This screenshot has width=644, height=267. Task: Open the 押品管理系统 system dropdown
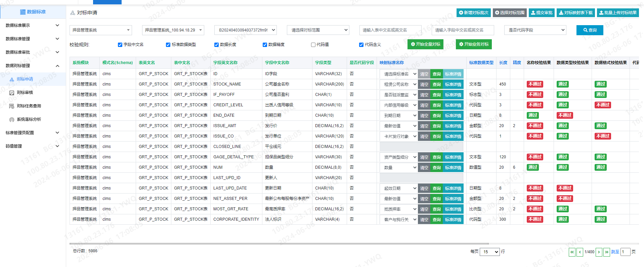pos(101,30)
